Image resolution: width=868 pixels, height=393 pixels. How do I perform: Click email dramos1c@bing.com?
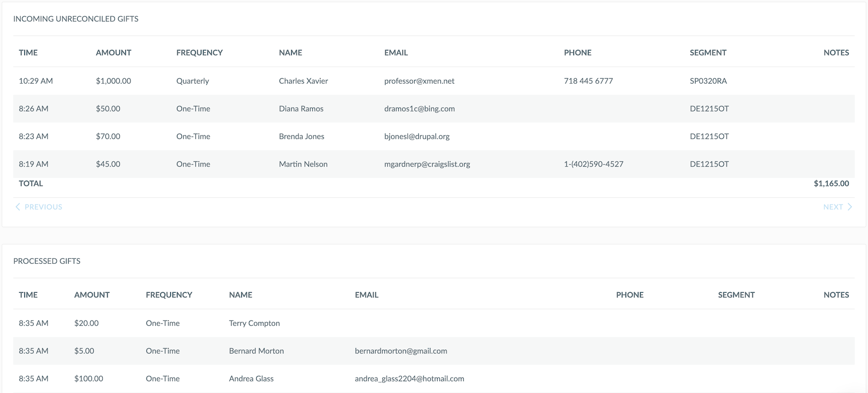(x=419, y=109)
